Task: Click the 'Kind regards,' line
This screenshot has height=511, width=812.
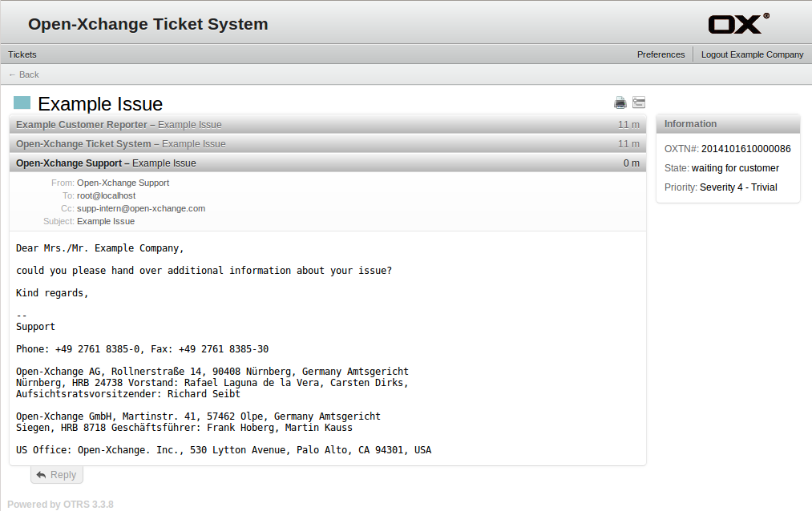Action: [52, 293]
